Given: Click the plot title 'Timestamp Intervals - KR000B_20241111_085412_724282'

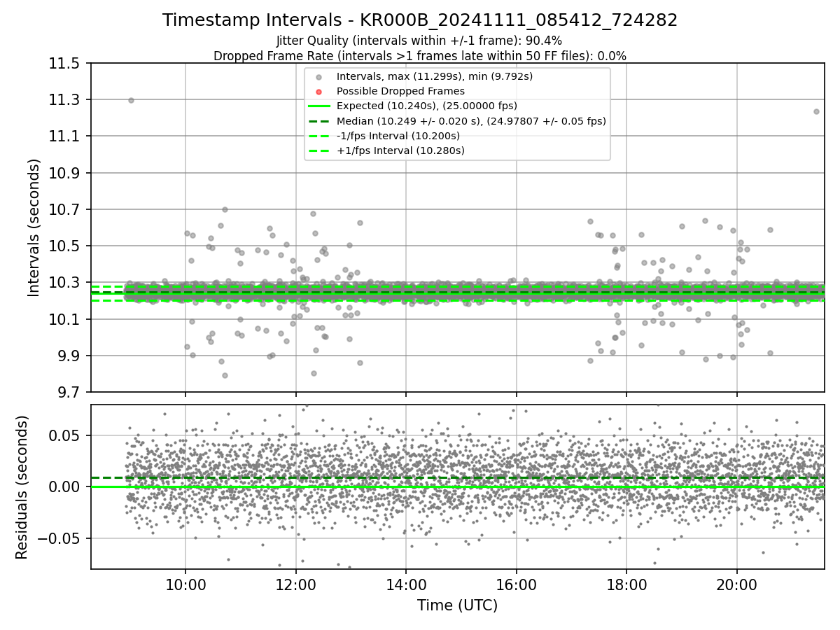Looking at the screenshot, I should pyautogui.click(x=420, y=20).
